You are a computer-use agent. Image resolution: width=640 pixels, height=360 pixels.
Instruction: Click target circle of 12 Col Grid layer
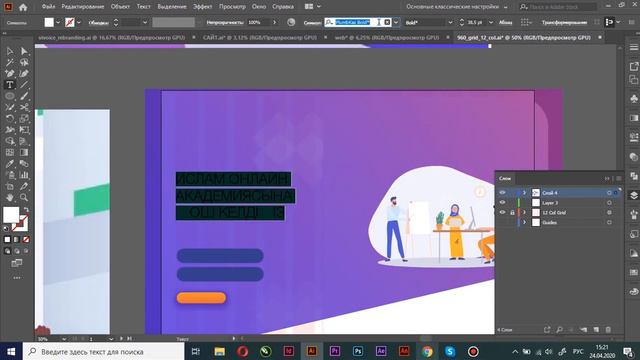(x=609, y=213)
